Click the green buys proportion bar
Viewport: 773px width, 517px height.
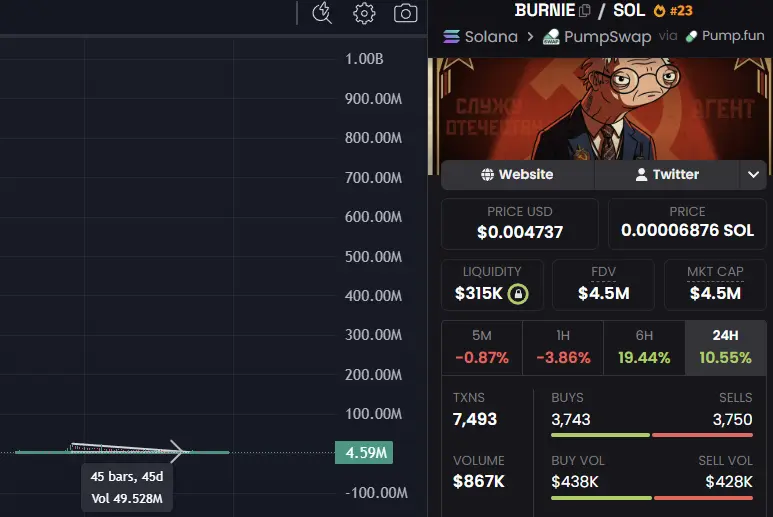[x=600, y=435]
